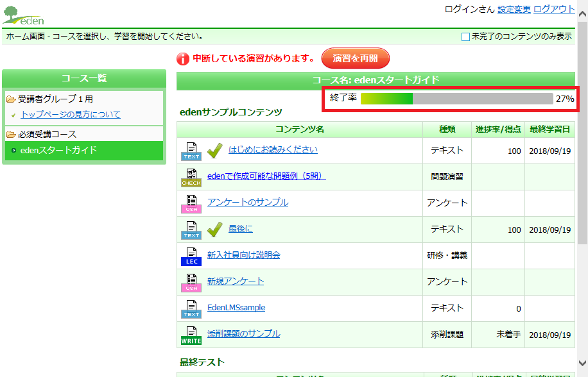588x377 pixels.
Task: Click コース一覧 panel header
Action: 84,78
